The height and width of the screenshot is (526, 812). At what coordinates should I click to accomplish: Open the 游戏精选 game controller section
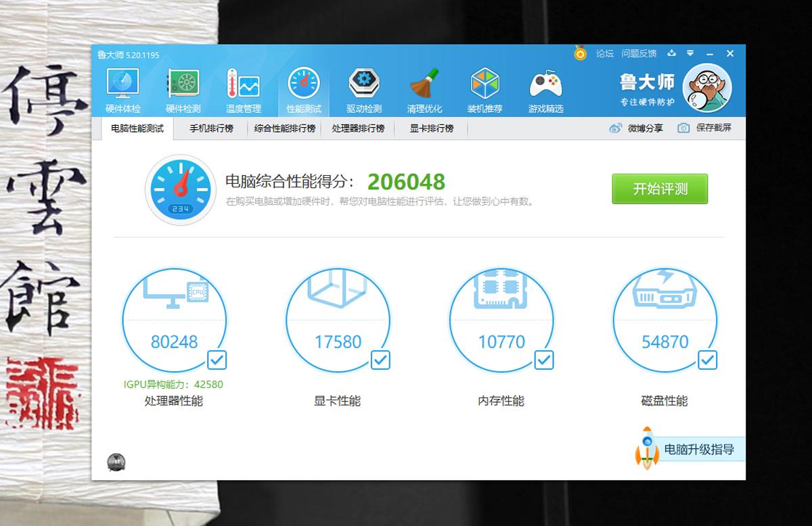pyautogui.click(x=545, y=91)
